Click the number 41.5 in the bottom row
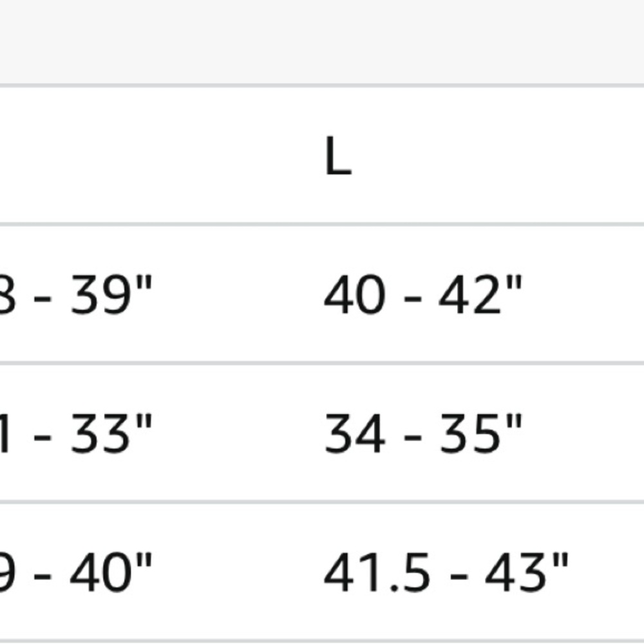 coord(377,572)
